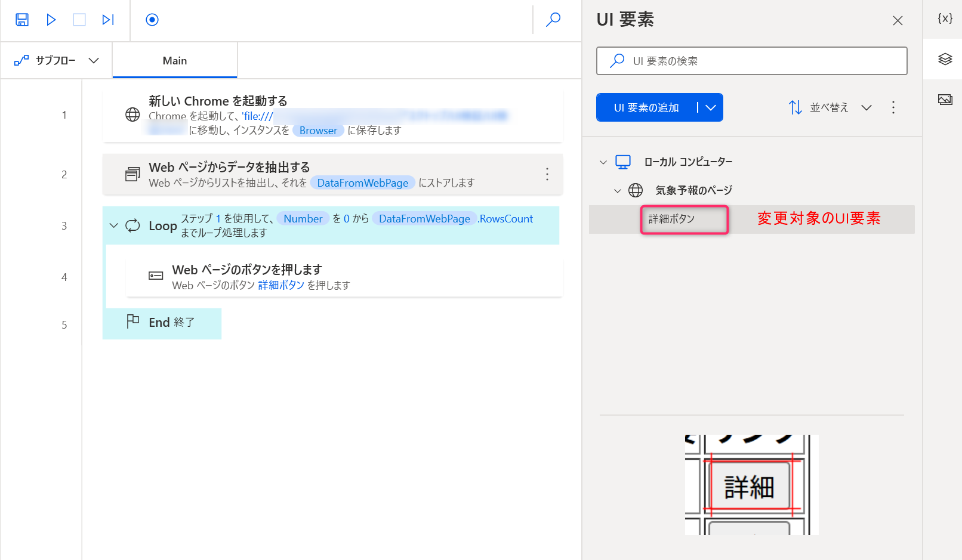The width and height of the screenshot is (962, 560).
Task: Select line number 3 in gutter
Action: pyautogui.click(x=64, y=226)
